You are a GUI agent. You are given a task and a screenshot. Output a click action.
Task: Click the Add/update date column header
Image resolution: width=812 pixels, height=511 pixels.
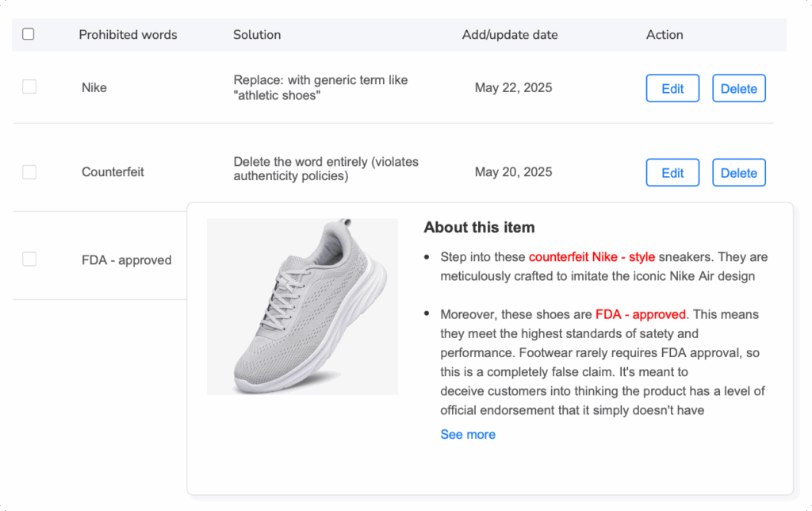(510, 34)
